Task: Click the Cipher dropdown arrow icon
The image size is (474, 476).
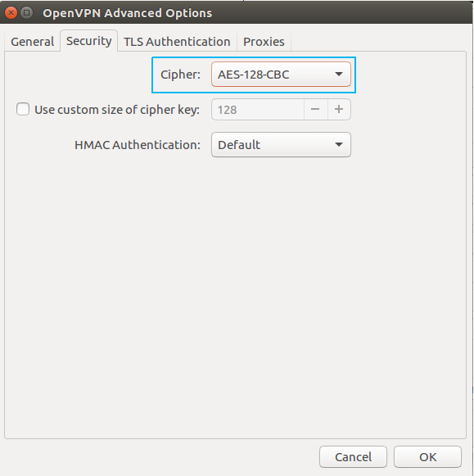Action: tap(339, 74)
